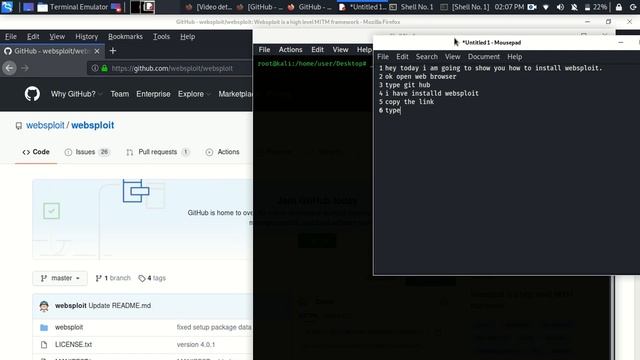The height and width of the screenshot is (360, 640).
Task: Select the Actions tab on GitHub
Action: [x=222, y=152]
